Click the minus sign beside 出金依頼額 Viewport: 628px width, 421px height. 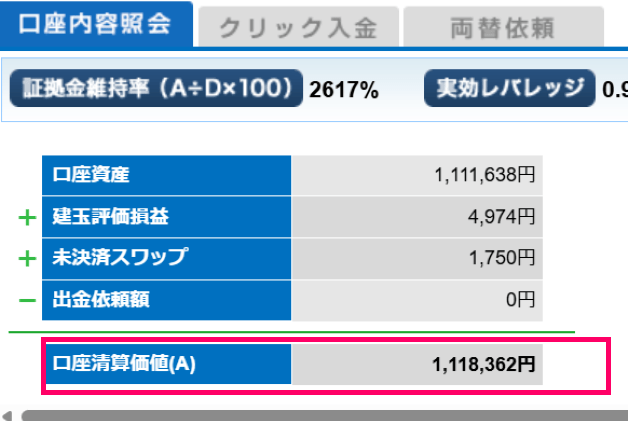(x=26, y=299)
